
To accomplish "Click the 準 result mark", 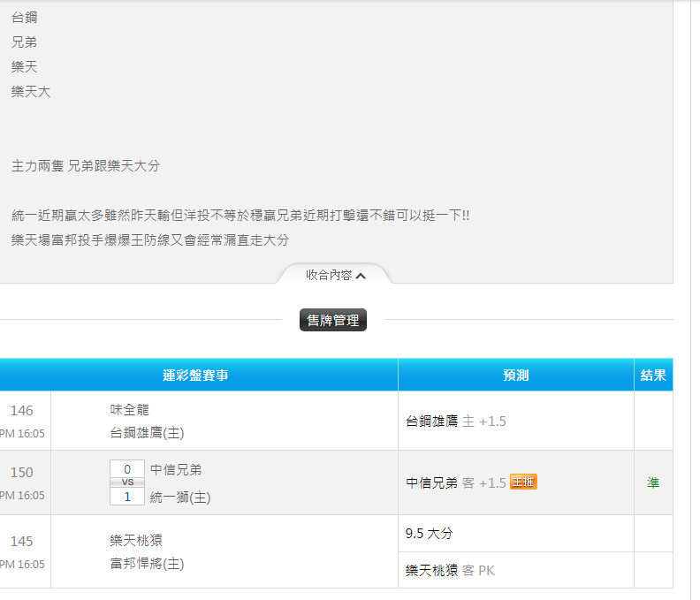I will tap(653, 482).
